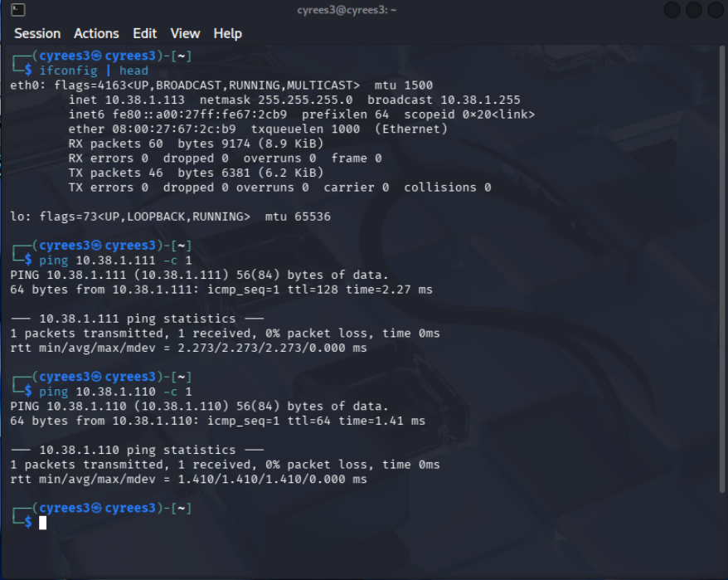Image resolution: width=728 pixels, height=580 pixels.
Task: Maximize the terminal using the middle round button
Action: (x=693, y=10)
